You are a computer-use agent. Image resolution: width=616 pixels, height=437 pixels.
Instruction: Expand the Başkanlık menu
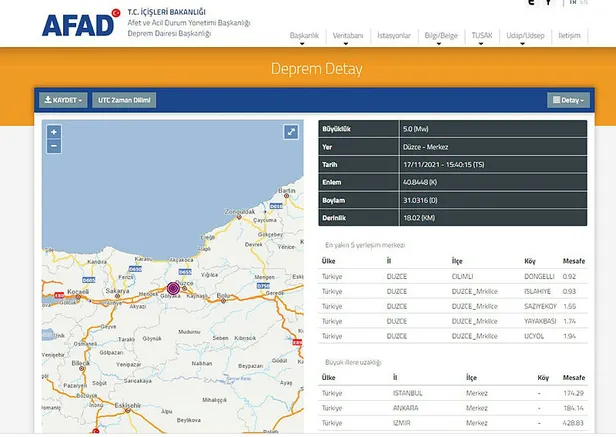(306, 35)
